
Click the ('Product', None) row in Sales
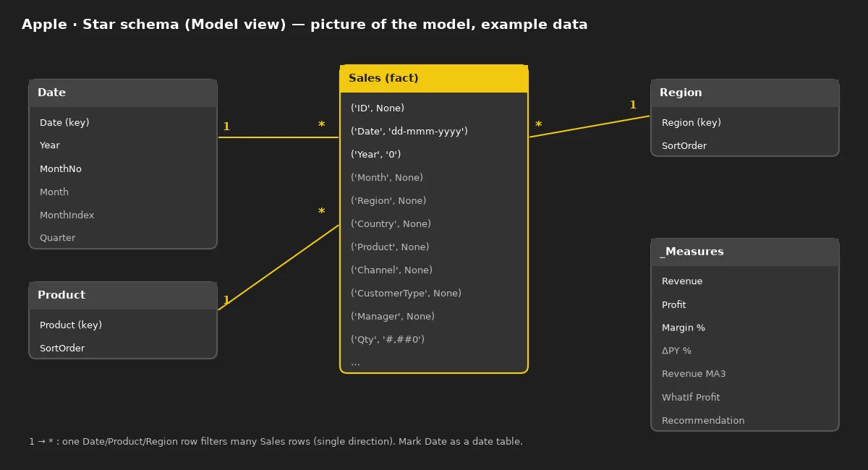tap(390, 247)
